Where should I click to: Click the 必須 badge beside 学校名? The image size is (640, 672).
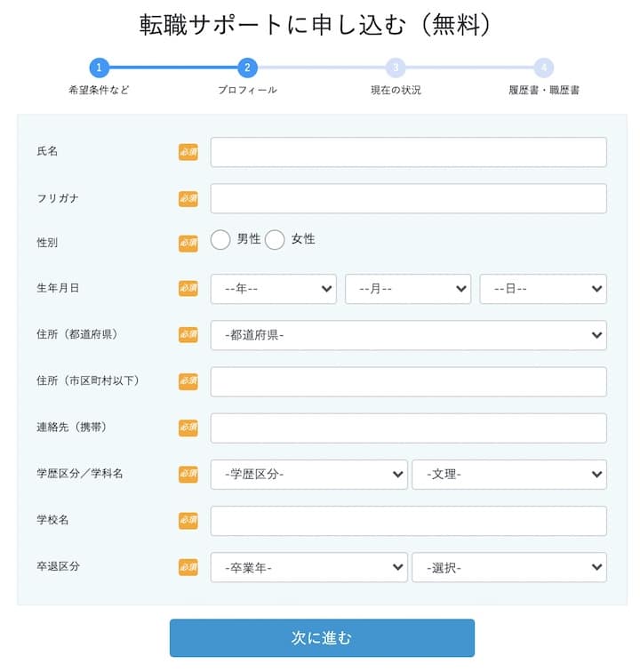(188, 520)
